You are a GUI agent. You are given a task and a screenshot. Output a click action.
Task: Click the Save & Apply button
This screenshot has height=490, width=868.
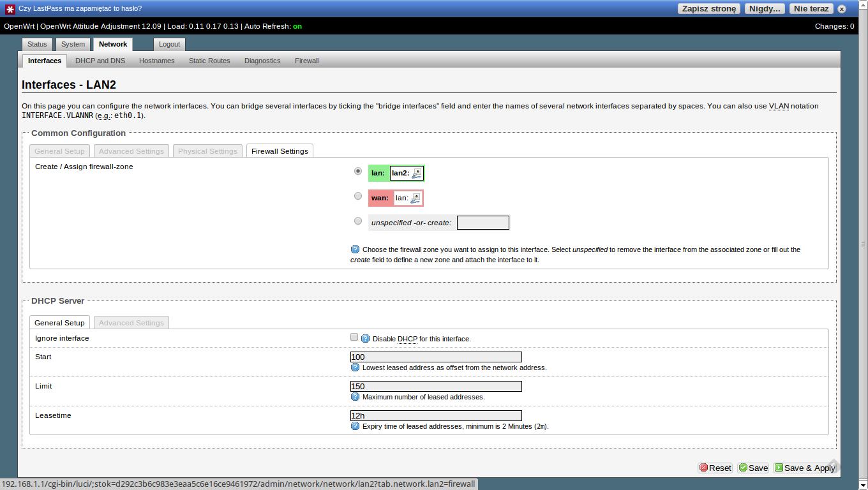click(x=805, y=468)
